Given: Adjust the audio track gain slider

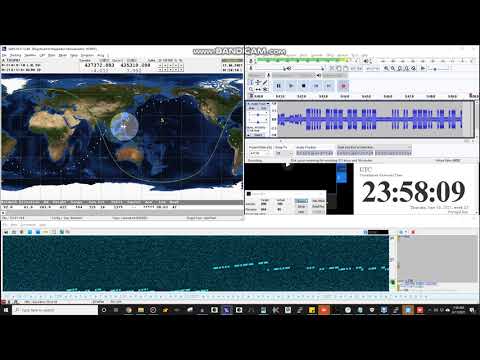Looking at the screenshot, I should click(x=258, y=115).
